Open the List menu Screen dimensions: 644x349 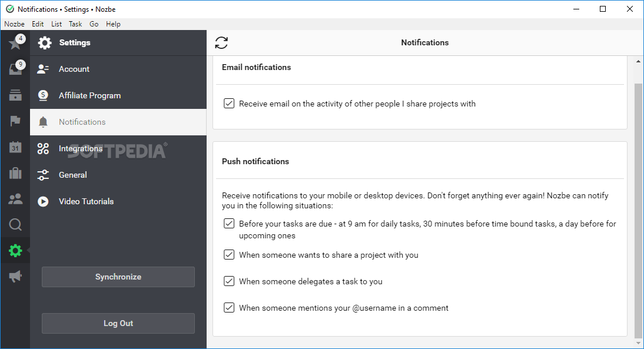(x=57, y=24)
